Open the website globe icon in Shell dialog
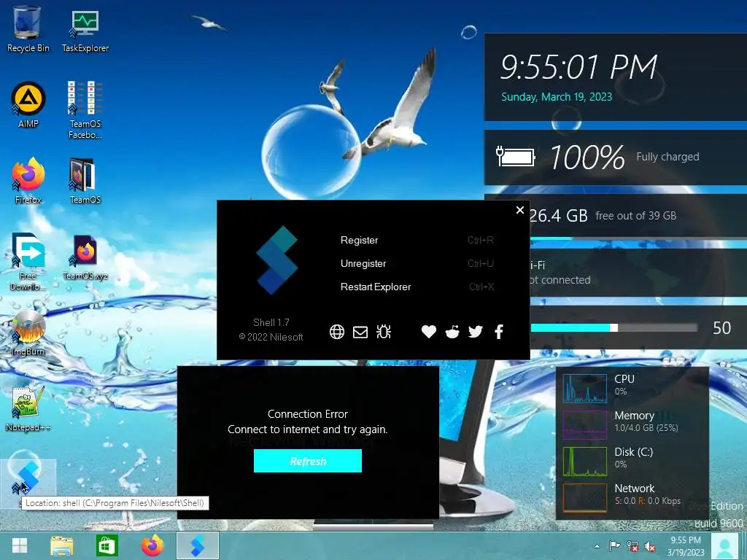 point(337,332)
